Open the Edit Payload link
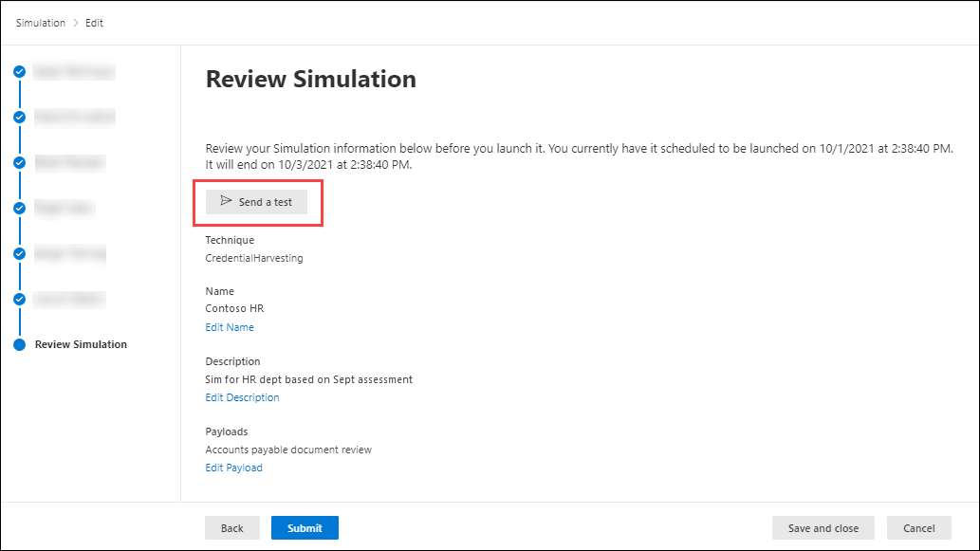980x551 pixels. (233, 468)
